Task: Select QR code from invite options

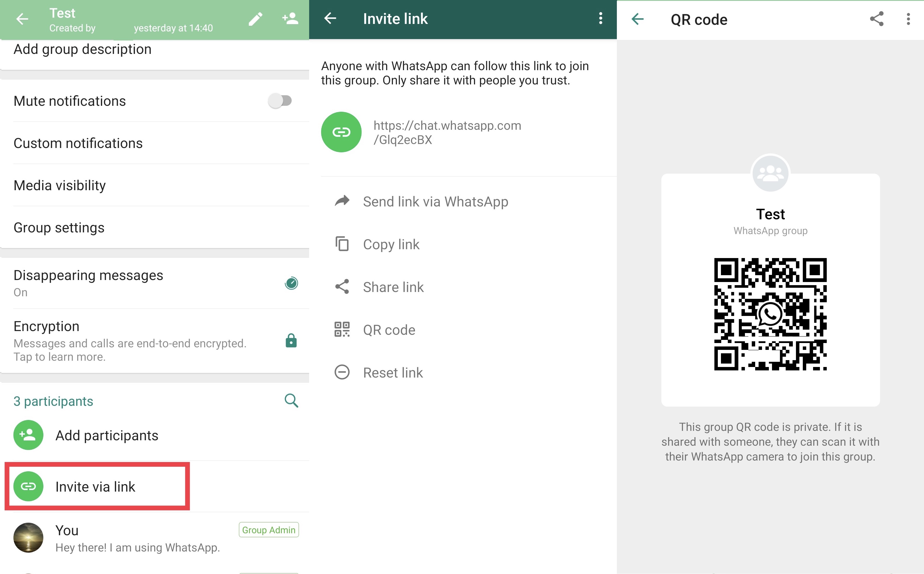Action: coord(389,329)
